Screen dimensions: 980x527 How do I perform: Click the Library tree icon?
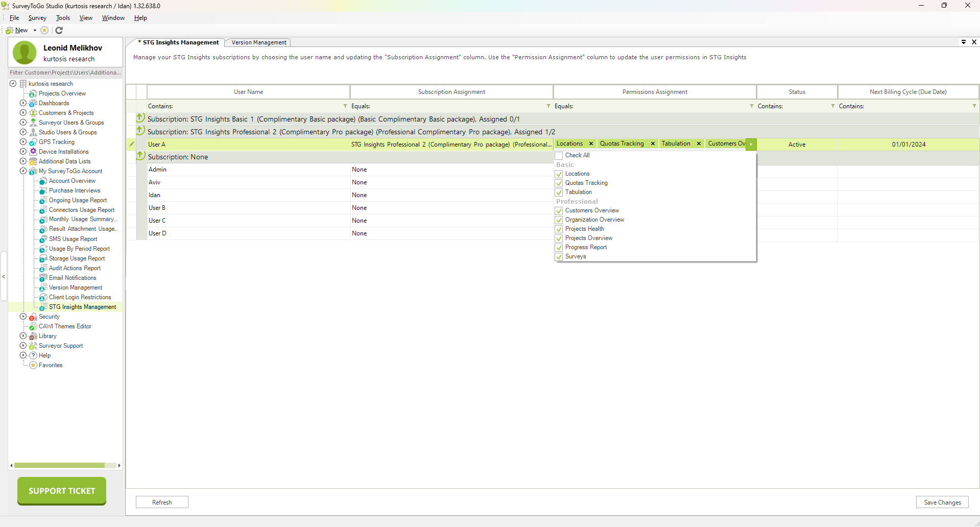[33, 336]
